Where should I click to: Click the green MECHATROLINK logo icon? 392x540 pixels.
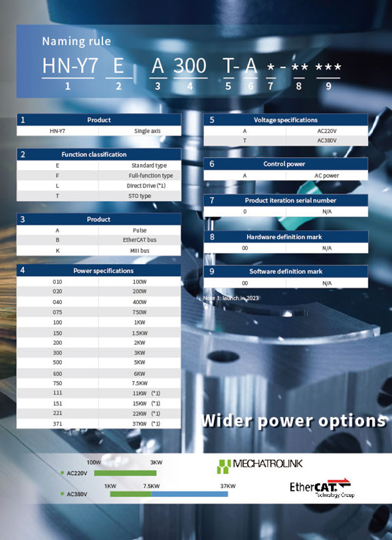point(223,466)
